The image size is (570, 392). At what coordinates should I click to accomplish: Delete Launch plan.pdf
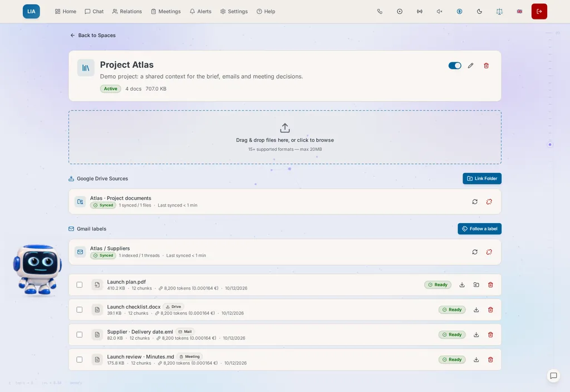(490, 285)
